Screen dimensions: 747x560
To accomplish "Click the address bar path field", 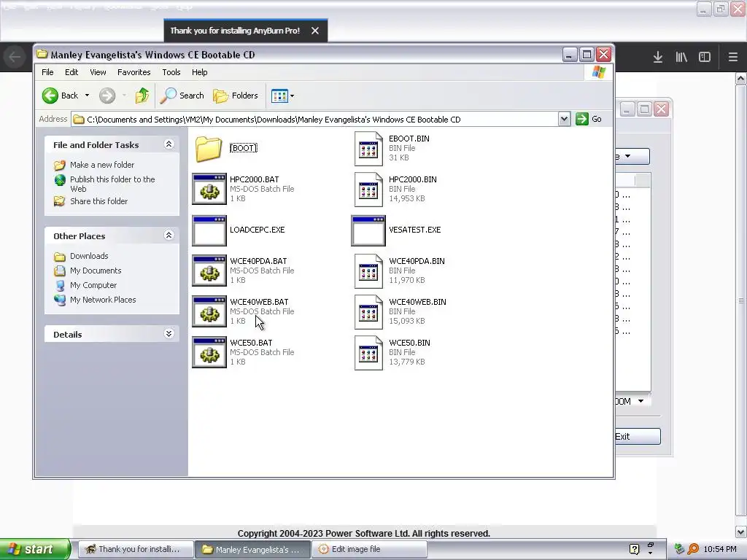I will (x=314, y=120).
